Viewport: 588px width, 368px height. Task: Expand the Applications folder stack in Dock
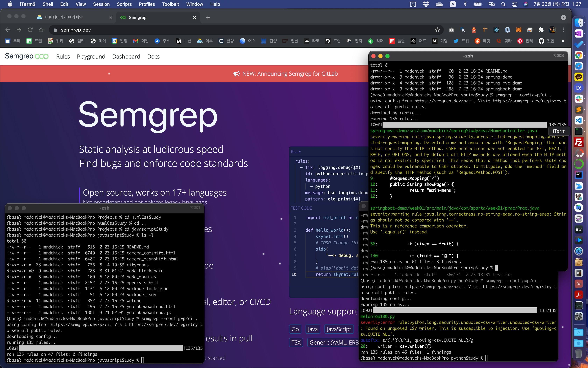579,332
